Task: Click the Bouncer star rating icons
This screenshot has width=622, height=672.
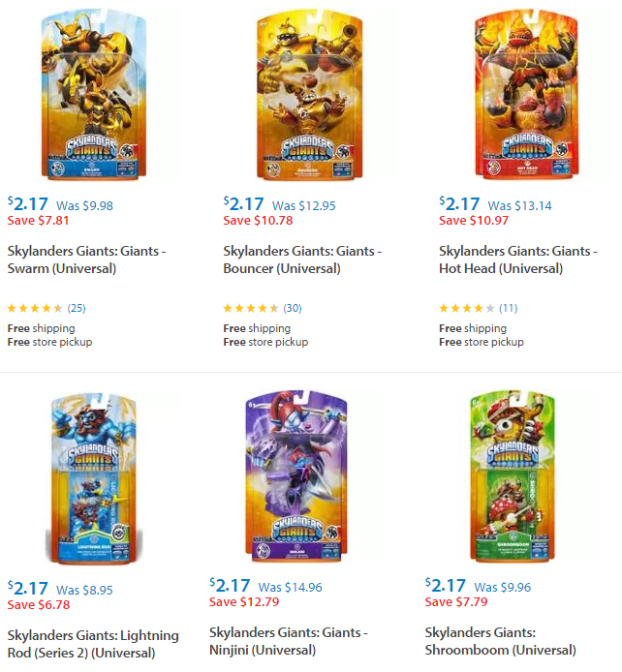Action: (x=251, y=309)
